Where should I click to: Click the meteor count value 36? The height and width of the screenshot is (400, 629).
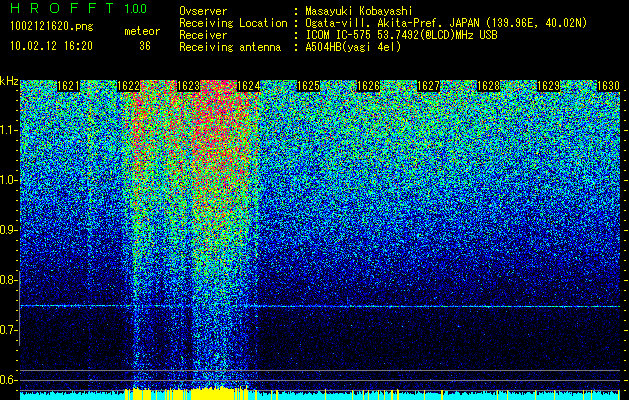click(145, 46)
